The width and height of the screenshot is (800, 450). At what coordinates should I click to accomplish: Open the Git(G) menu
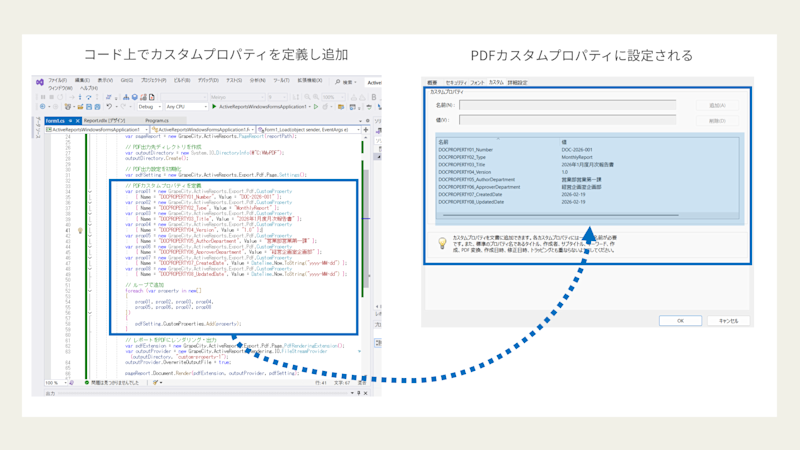[127, 81]
